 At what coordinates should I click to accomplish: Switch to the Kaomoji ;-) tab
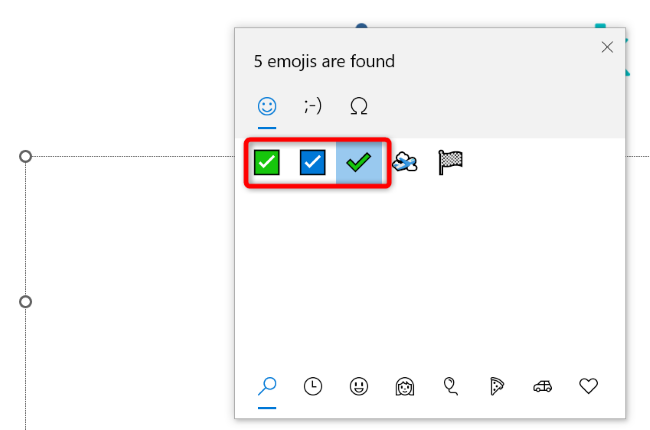(313, 105)
